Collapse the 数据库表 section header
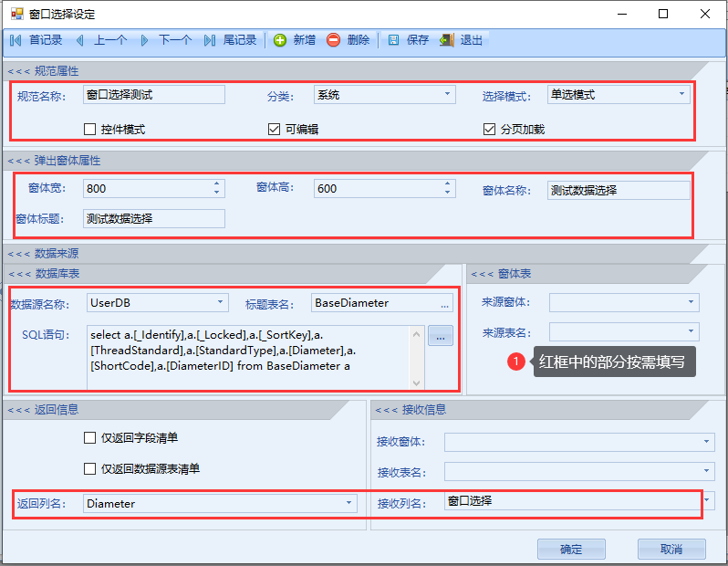The image size is (728, 566). point(224,274)
